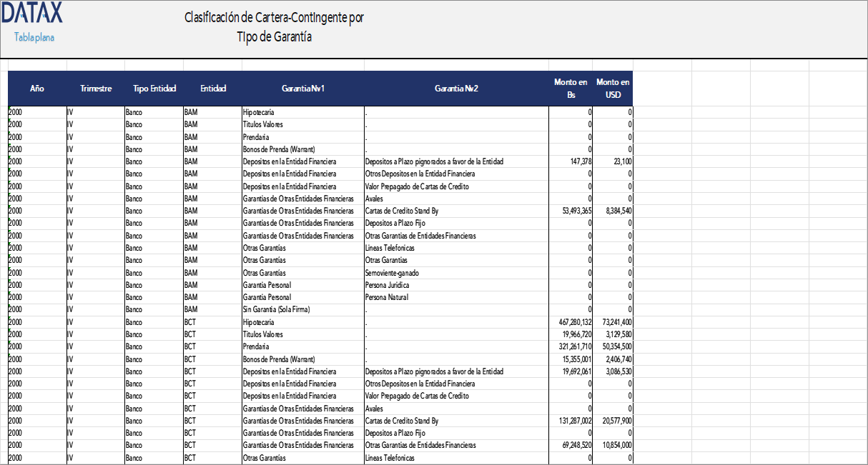Click the Monto en Bs header
The image size is (868, 465).
pos(570,88)
